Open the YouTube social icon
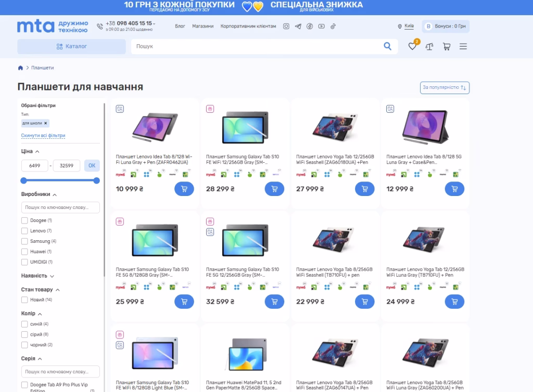This screenshot has height=392, width=533. [321, 26]
